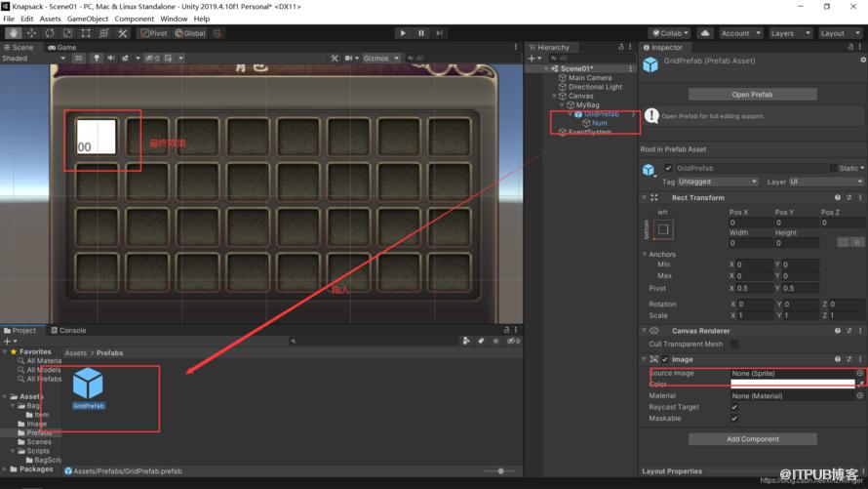
Task: Switch to the Game tab
Action: pos(62,48)
